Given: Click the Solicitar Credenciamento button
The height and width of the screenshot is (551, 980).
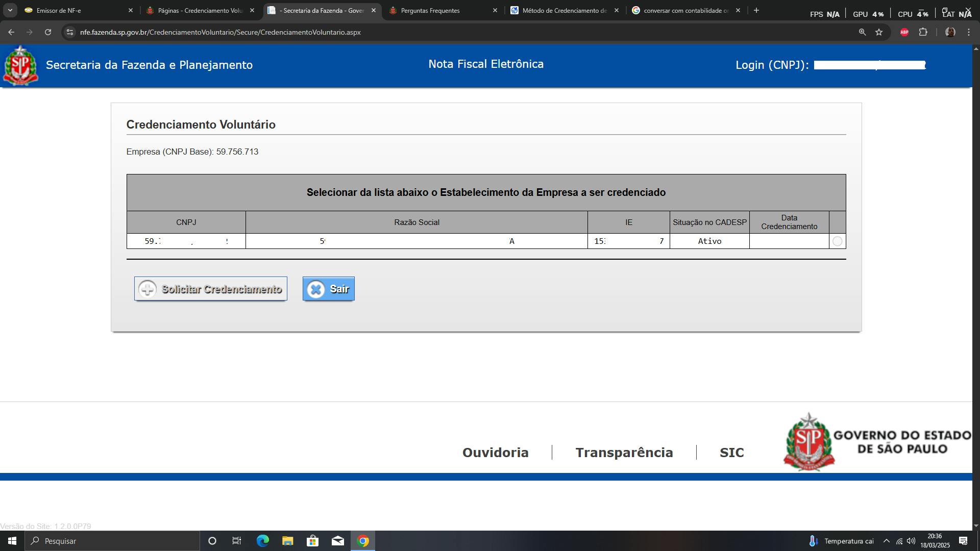Looking at the screenshot, I should 211,289.
